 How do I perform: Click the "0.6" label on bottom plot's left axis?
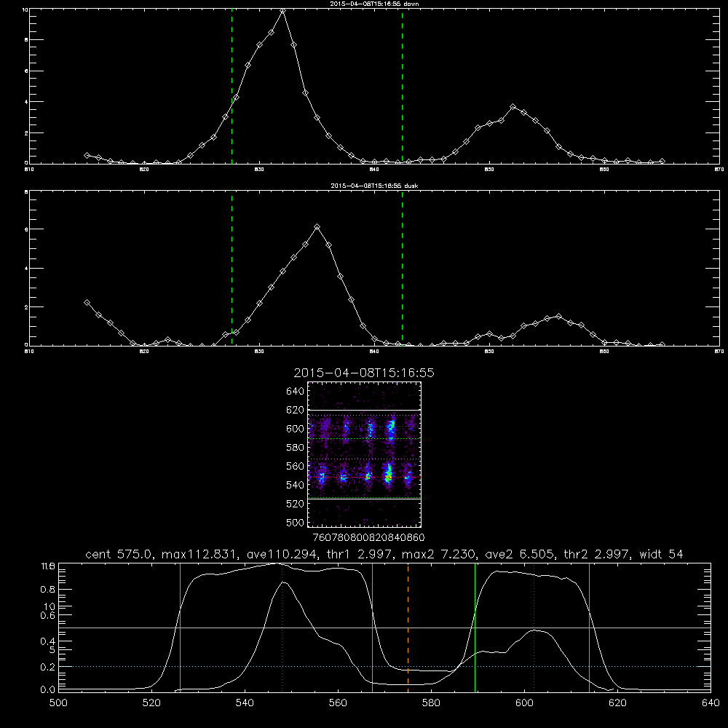tap(48, 615)
